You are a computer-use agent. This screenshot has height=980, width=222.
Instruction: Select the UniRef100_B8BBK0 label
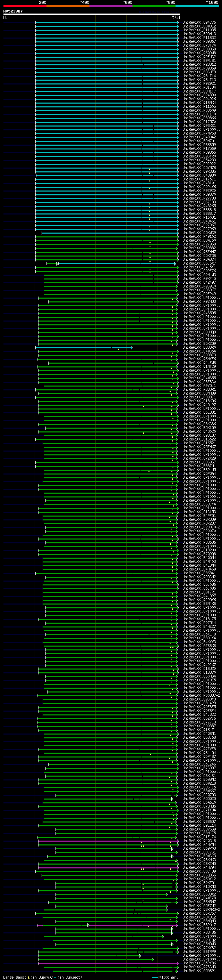(199, 347)
